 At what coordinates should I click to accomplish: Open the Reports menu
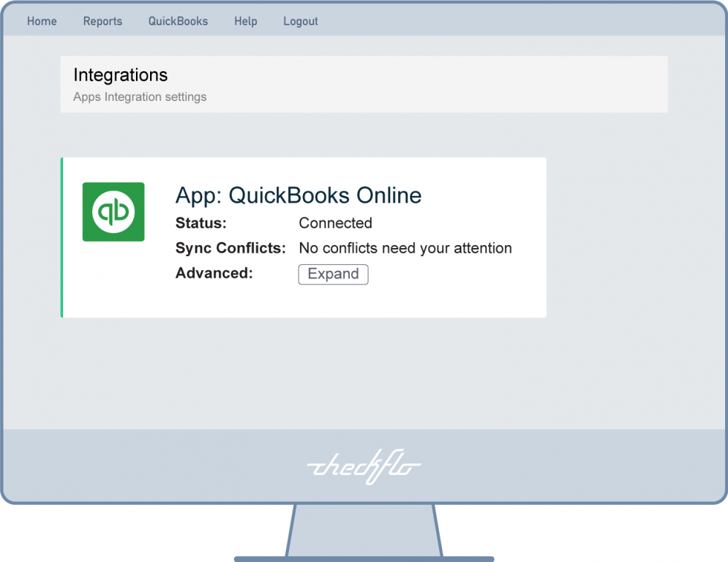pos(103,21)
